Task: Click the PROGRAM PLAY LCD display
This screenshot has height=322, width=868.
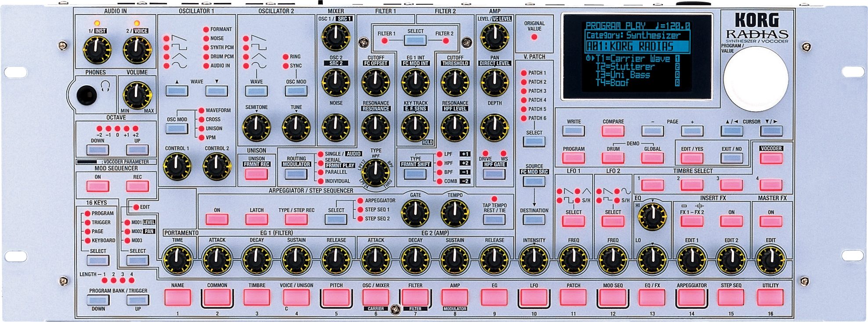Action: (637, 56)
